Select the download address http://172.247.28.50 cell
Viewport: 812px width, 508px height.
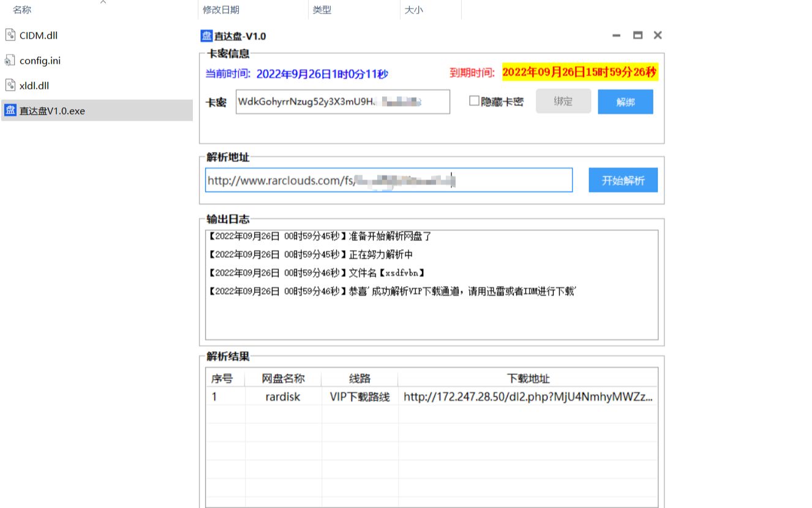(x=528, y=396)
